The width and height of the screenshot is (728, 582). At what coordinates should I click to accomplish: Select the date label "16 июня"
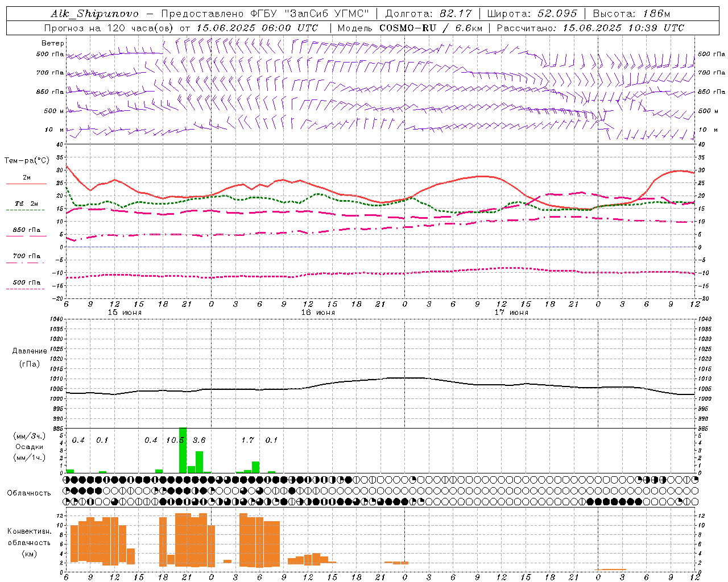pyautogui.click(x=318, y=313)
